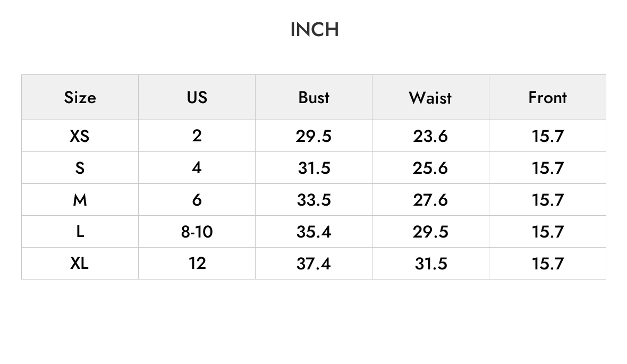Select the XL size row label
The height and width of the screenshot is (364, 627).
point(79,264)
